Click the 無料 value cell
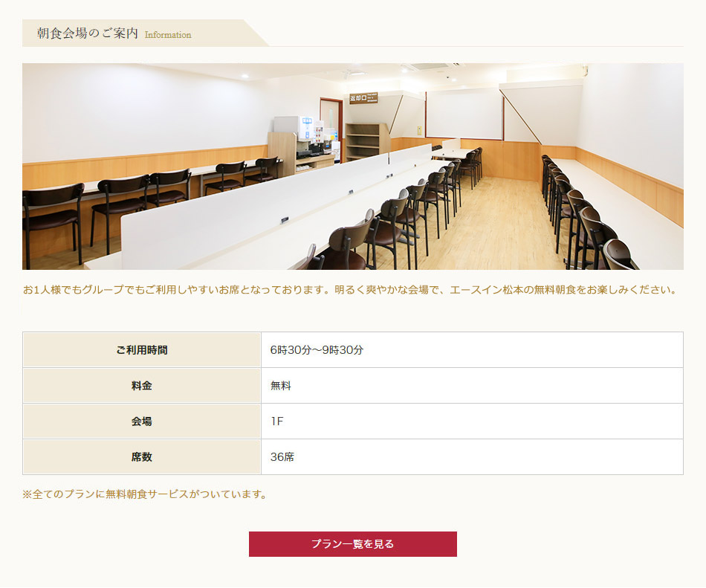 472,385
